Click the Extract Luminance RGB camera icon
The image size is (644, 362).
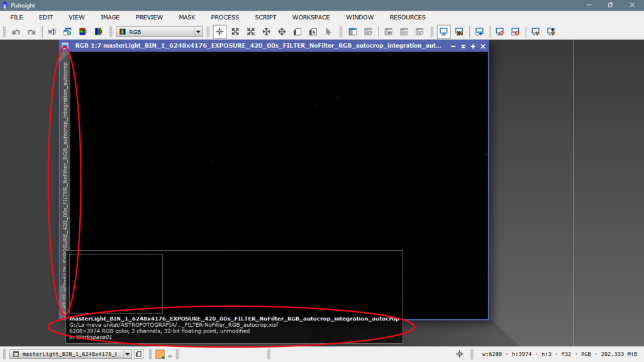83,31
